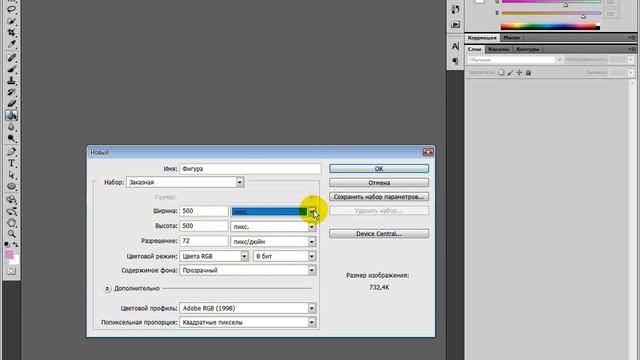640x360 pixels.
Task: Select the Brush tool
Action: (x=11, y=69)
